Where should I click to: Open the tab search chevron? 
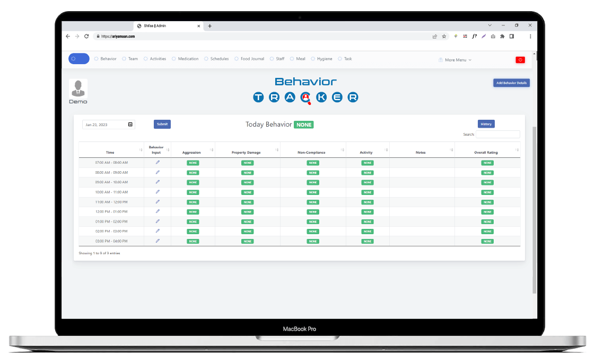(489, 25)
